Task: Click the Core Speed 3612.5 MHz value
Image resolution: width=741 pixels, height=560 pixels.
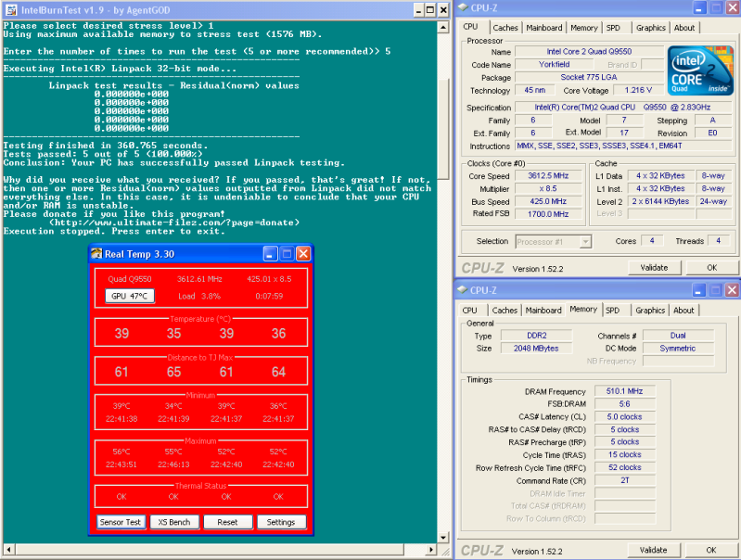Action: tap(548, 176)
